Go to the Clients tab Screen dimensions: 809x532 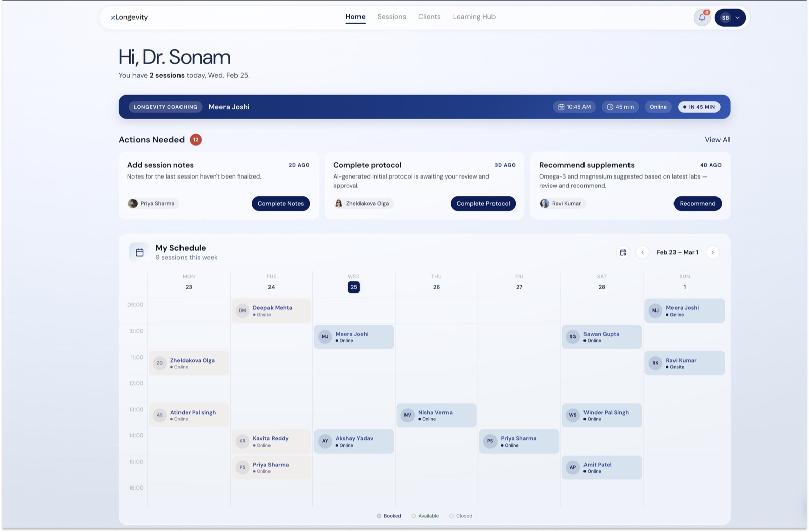(x=429, y=17)
